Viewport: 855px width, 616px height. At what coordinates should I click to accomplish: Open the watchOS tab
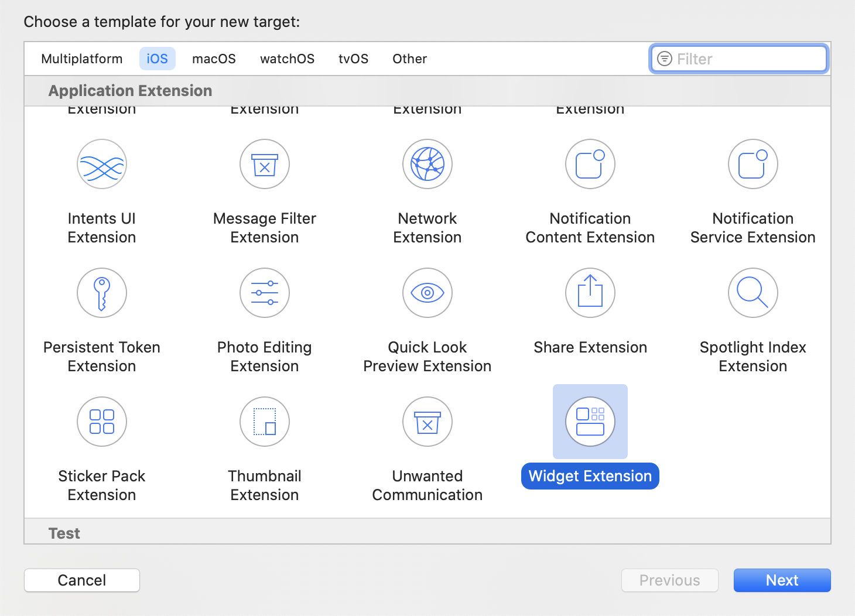pyautogui.click(x=288, y=59)
